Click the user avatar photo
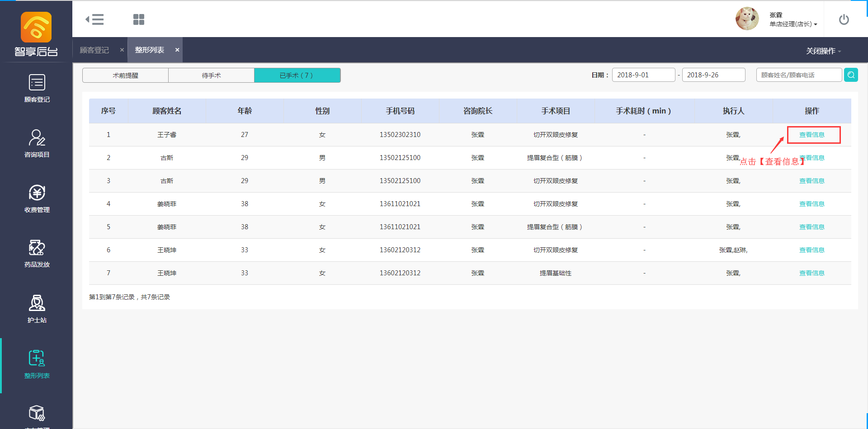 pyautogui.click(x=747, y=19)
